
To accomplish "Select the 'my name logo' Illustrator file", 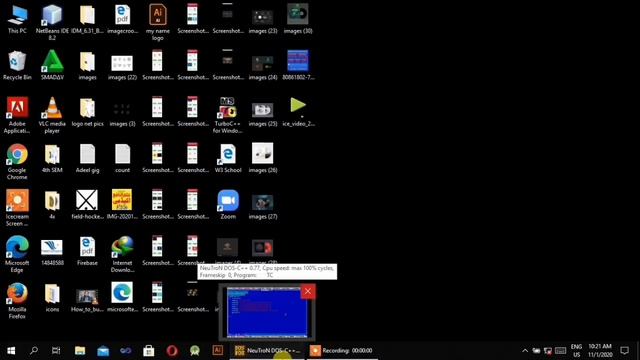I will click(158, 22).
